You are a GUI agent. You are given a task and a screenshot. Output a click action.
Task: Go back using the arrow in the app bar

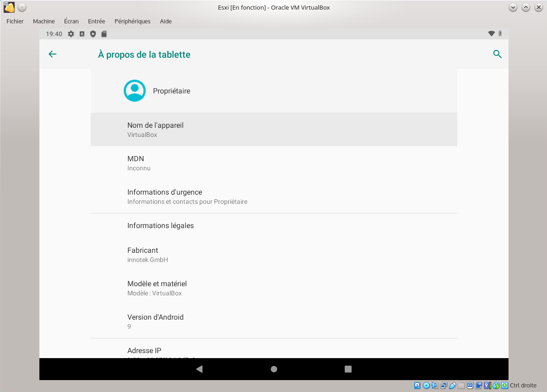pos(52,54)
